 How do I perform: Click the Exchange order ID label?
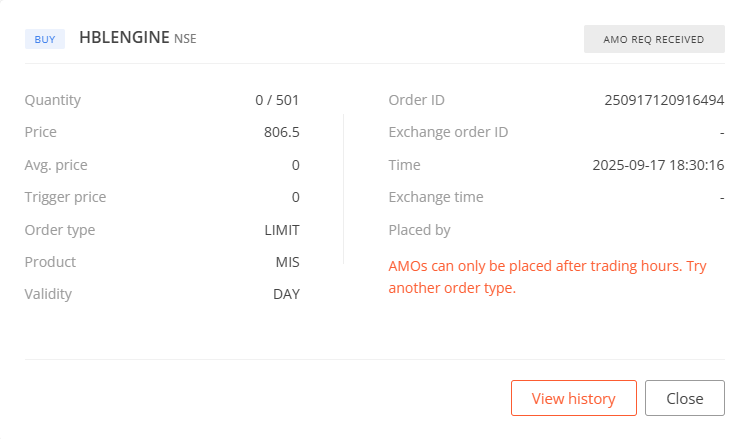(448, 132)
